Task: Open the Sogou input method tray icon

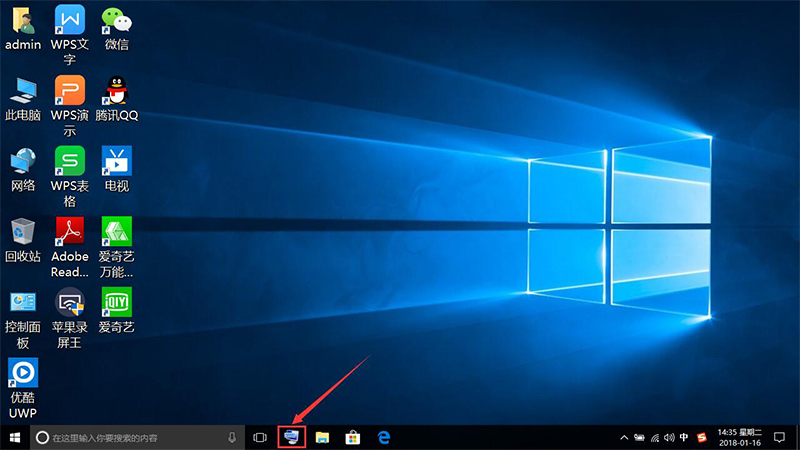Action: pos(702,438)
